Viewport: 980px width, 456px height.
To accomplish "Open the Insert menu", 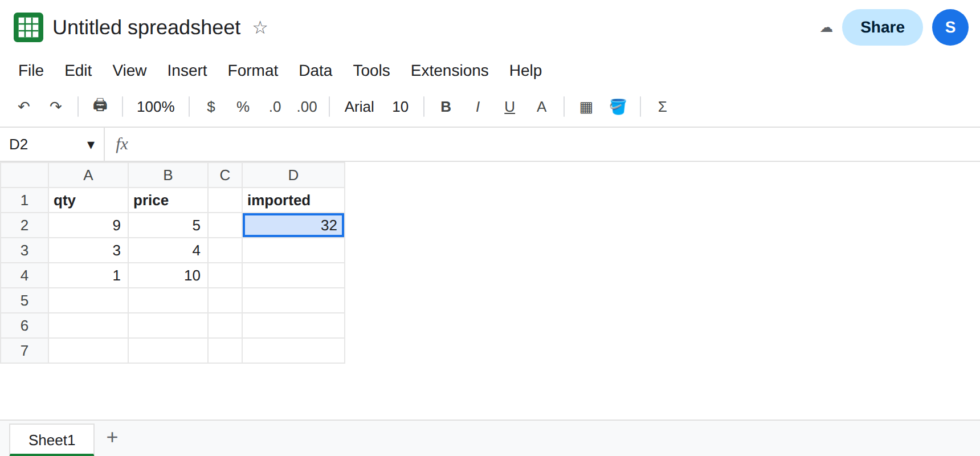I will tap(187, 71).
